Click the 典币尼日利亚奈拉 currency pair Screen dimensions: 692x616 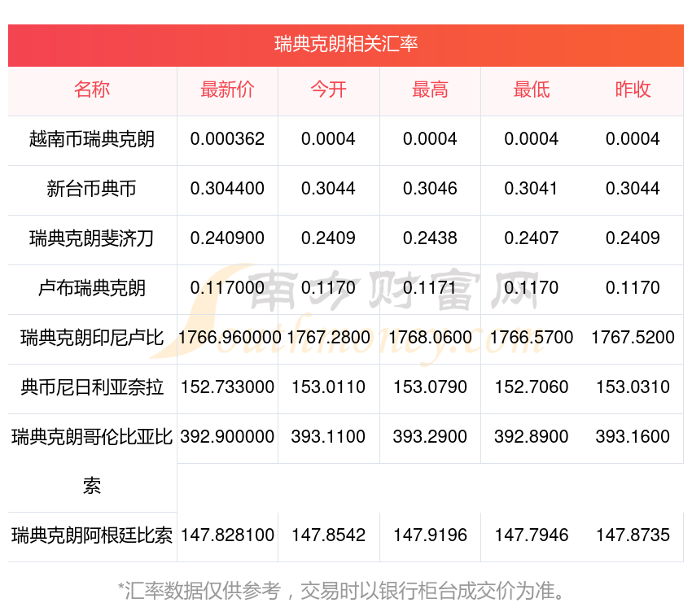point(92,387)
